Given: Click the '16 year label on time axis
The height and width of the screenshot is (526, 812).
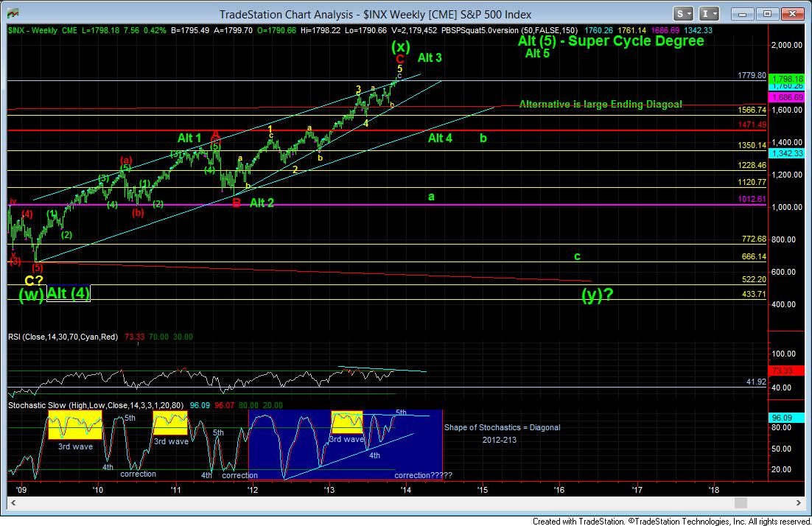Looking at the screenshot, I should (x=559, y=489).
